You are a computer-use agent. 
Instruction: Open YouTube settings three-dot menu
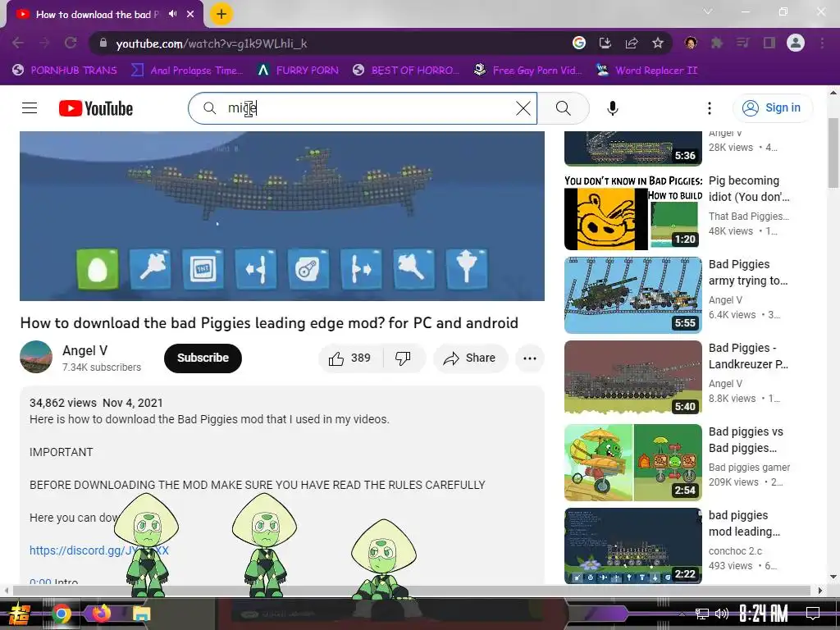pos(710,108)
